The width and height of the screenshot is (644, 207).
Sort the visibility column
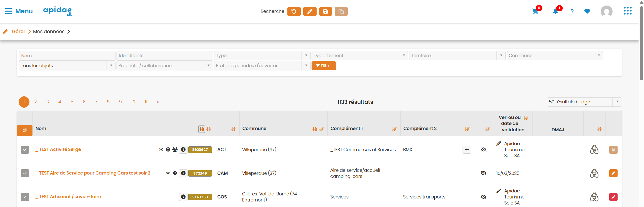click(x=487, y=129)
